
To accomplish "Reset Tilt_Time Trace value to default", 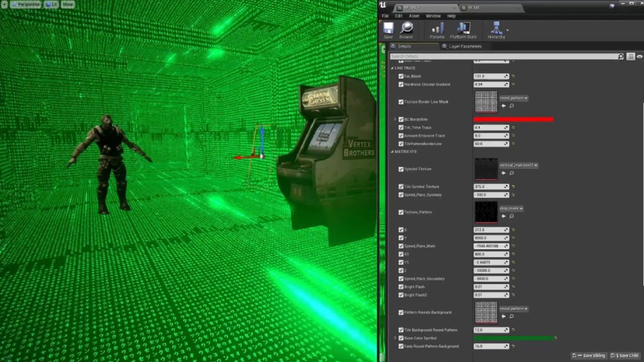I will [x=513, y=128].
